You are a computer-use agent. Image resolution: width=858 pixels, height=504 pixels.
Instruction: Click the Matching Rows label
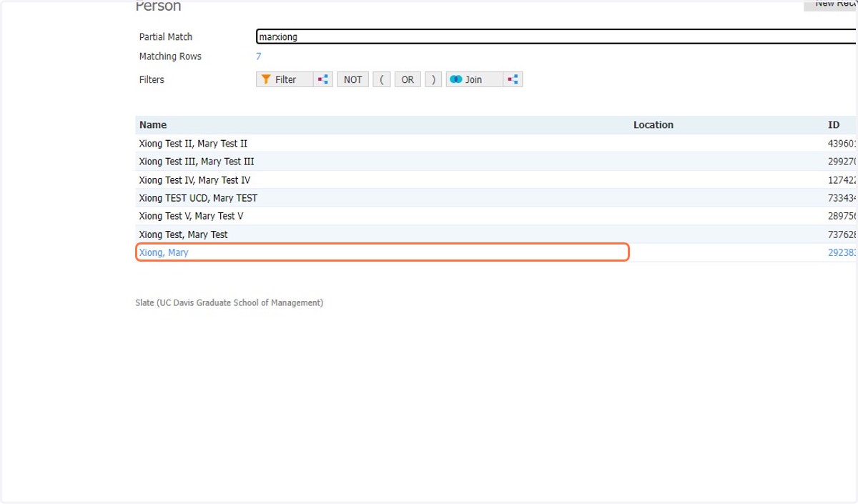(170, 56)
